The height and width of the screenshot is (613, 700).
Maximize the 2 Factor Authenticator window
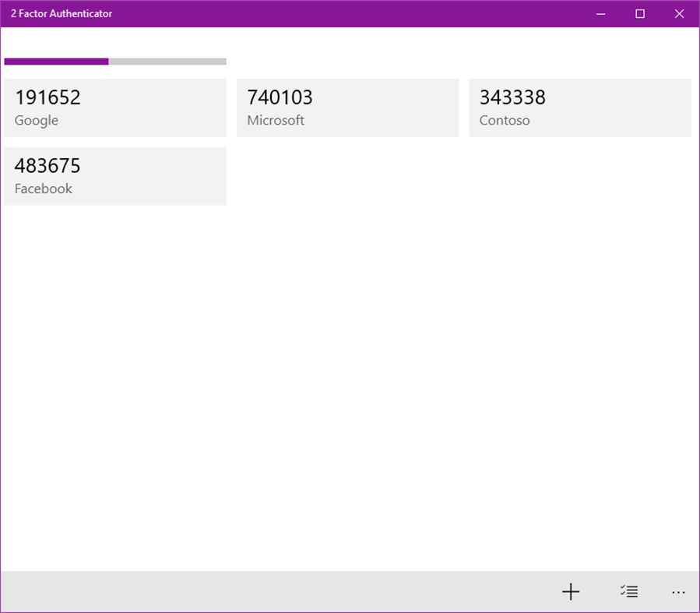pos(640,14)
